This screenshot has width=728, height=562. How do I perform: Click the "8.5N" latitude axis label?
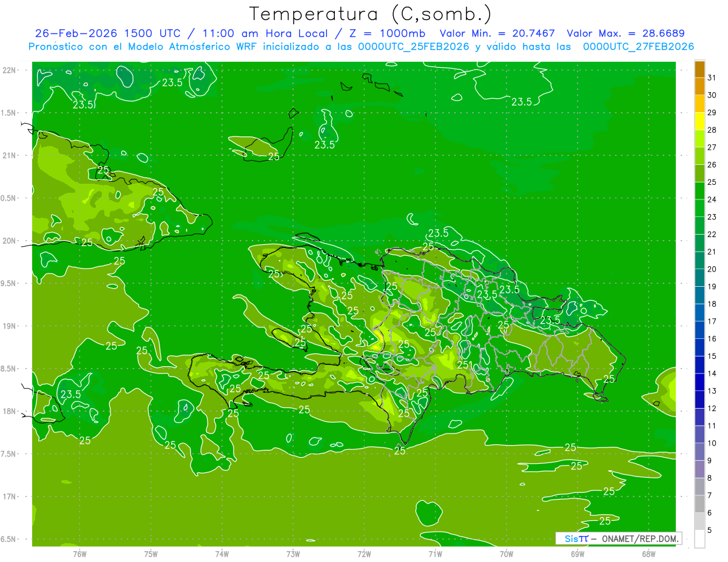(9, 369)
